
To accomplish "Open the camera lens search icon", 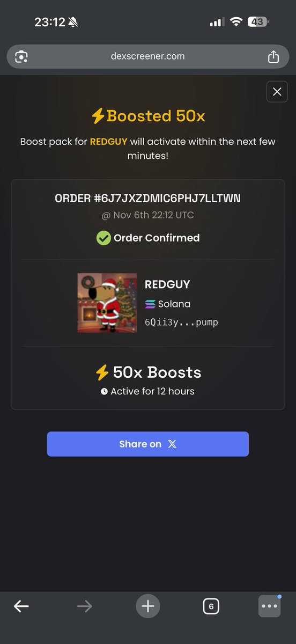I will pos(21,56).
